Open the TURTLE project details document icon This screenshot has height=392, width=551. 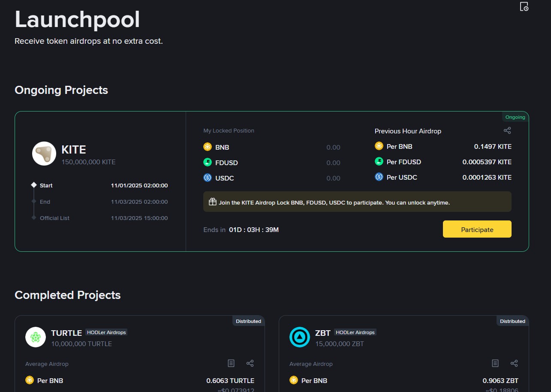(x=231, y=363)
